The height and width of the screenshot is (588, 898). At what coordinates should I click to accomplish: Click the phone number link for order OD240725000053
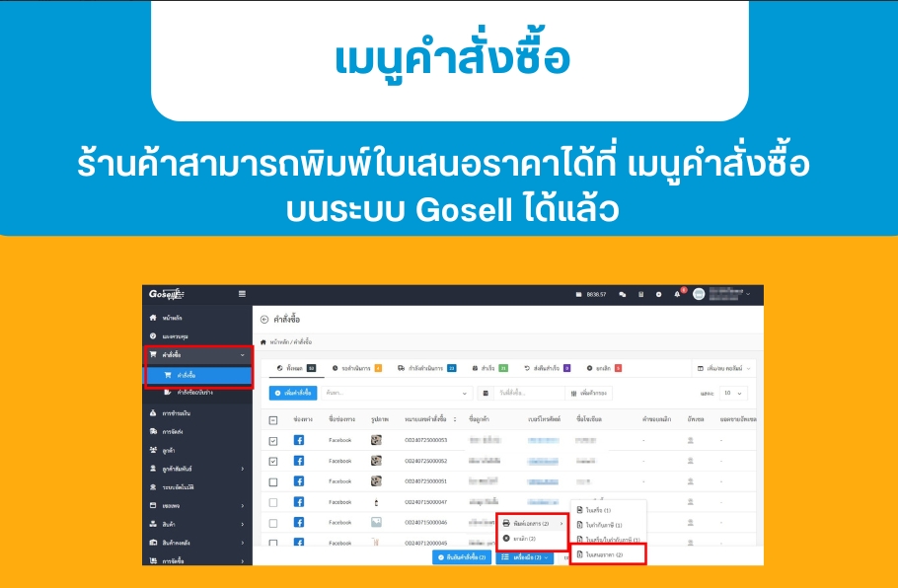click(x=543, y=440)
